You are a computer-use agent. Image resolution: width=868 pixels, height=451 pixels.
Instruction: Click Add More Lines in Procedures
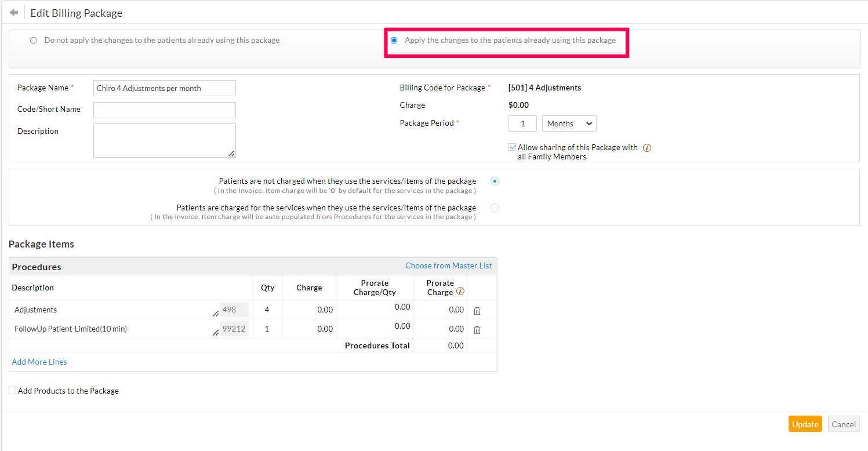point(39,361)
